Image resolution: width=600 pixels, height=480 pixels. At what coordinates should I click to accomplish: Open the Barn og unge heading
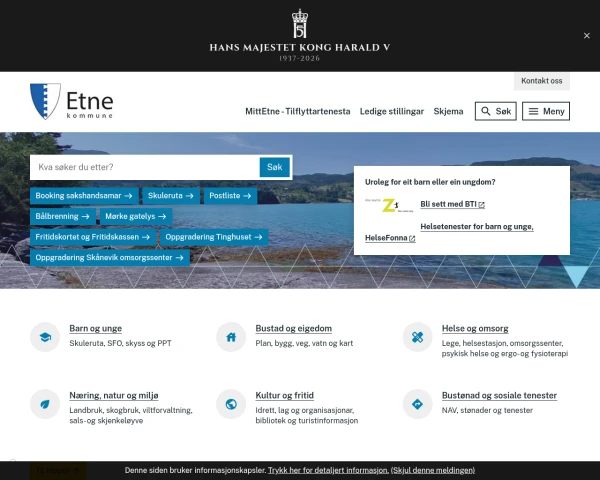pos(95,328)
